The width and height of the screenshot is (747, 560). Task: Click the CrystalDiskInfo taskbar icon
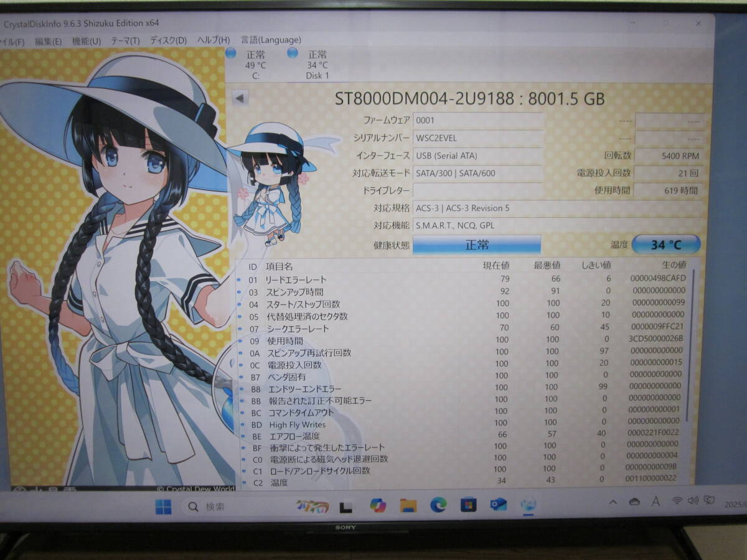(529, 504)
